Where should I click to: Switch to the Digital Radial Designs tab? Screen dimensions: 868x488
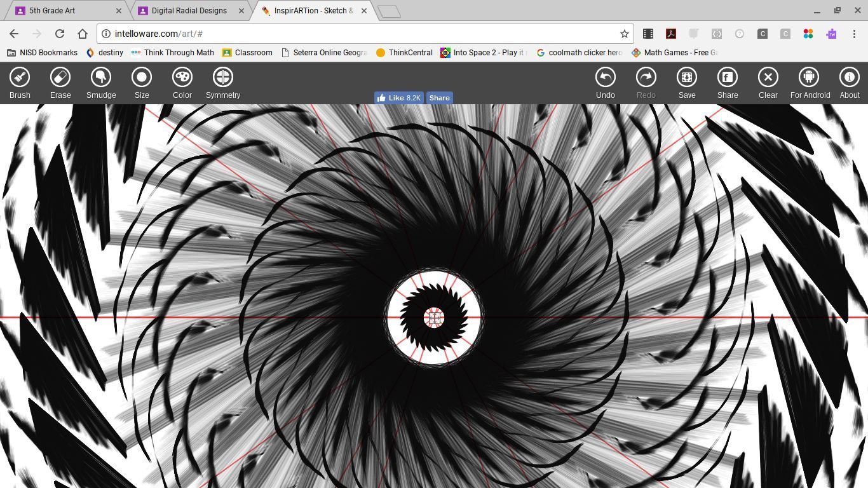[x=189, y=11]
